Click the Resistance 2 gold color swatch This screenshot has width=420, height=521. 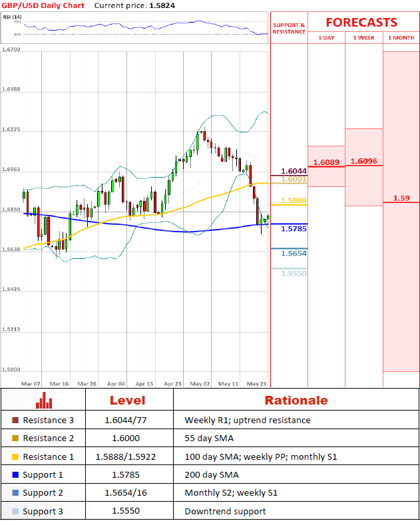[15, 438]
